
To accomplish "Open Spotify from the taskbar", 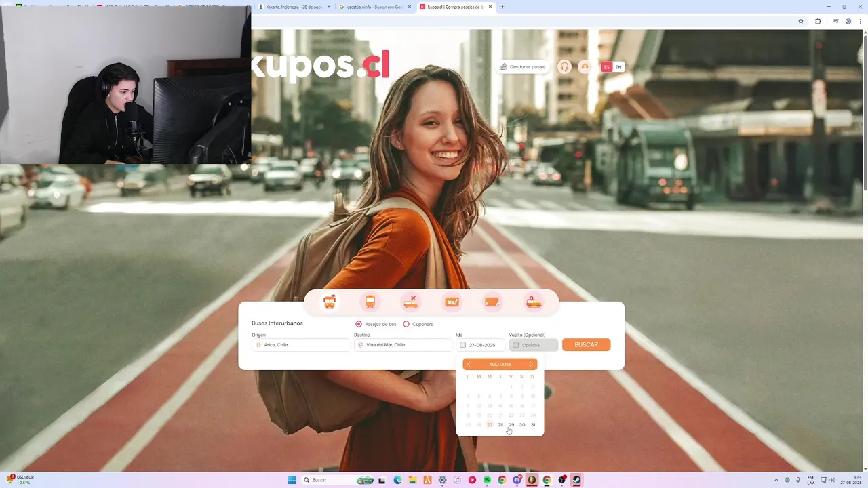I will pos(487,480).
